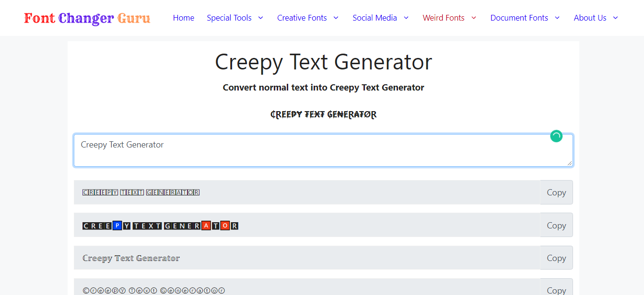This screenshot has width=644, height=295.
Task: Select the boxed outline text result
Action: [x=141, y=193]
